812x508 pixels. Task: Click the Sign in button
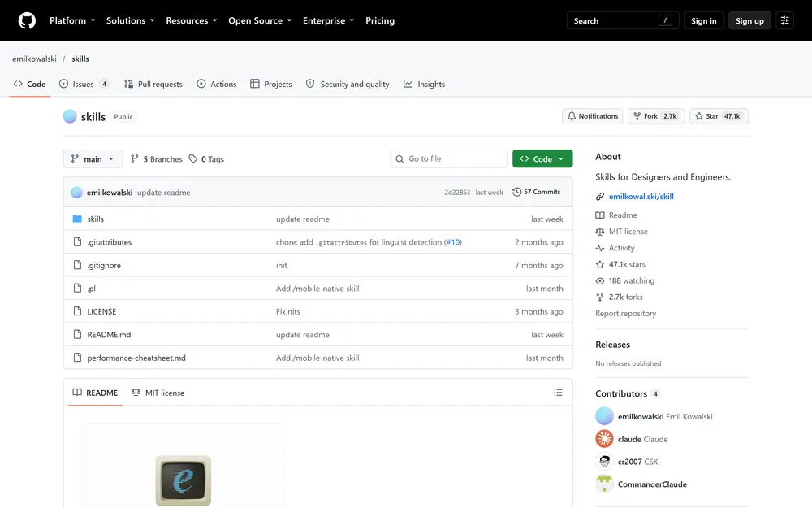tap(704, 21)
